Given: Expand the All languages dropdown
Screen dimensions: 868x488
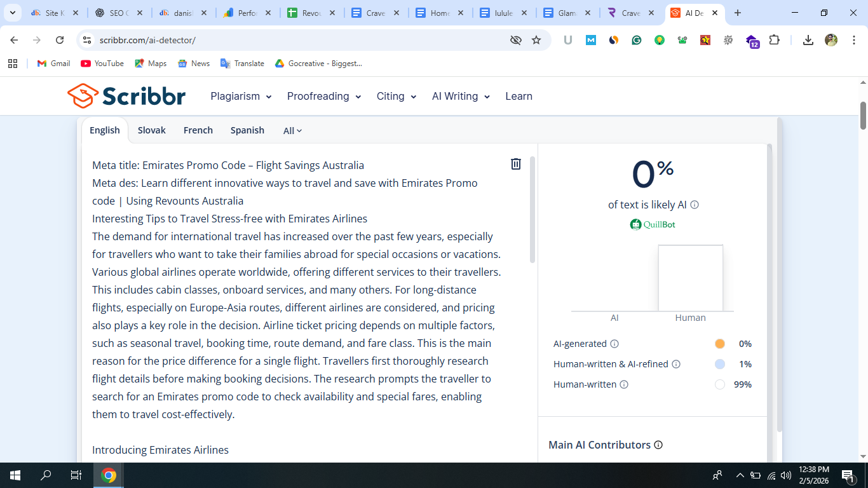Looking at the screenshot, I should 292,131.
